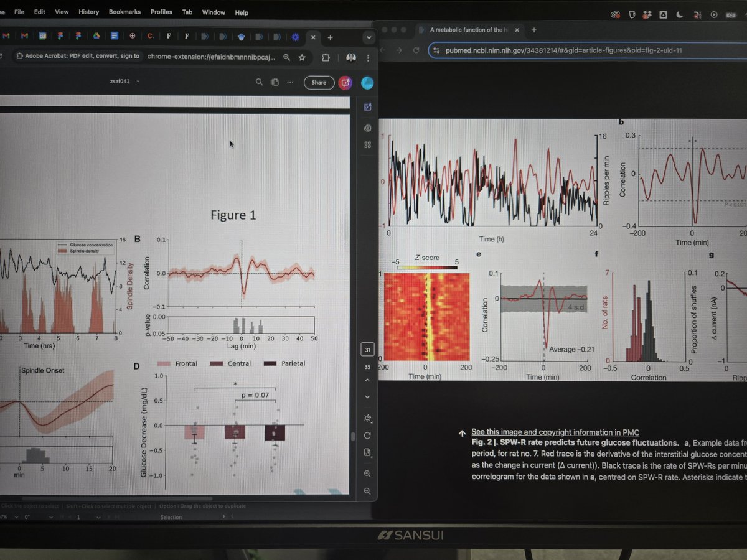Click the PDF vertical scrollbar thumb
Screen dimensions: 747x560
[x=353, y=436]
